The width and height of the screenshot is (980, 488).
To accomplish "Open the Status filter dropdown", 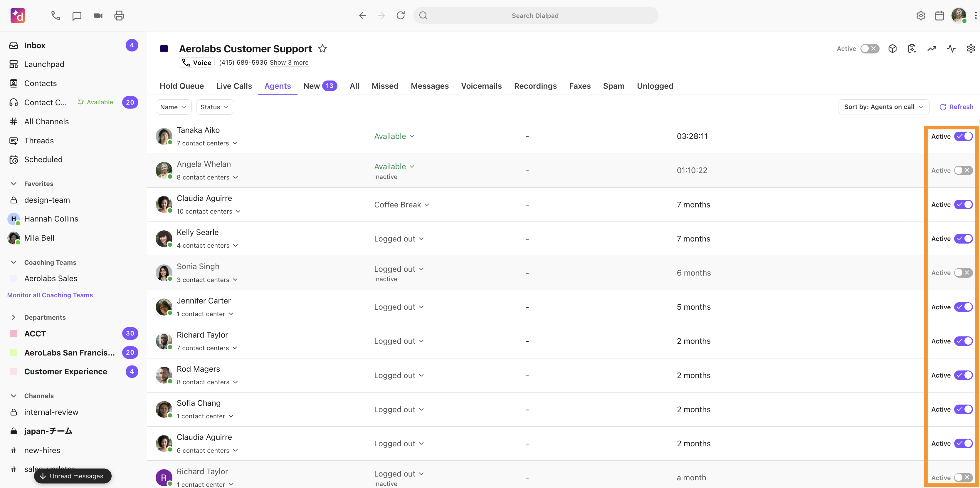I will 215,107.
